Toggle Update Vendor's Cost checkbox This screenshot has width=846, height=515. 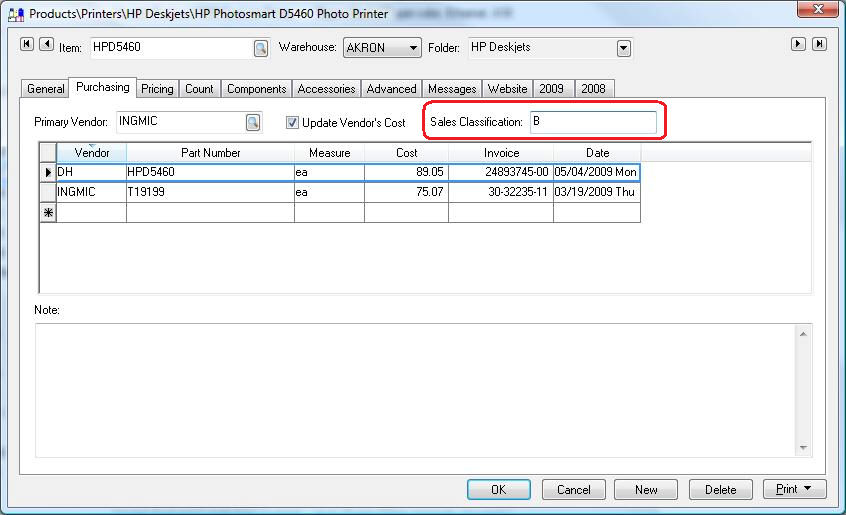tap(292, 122)
